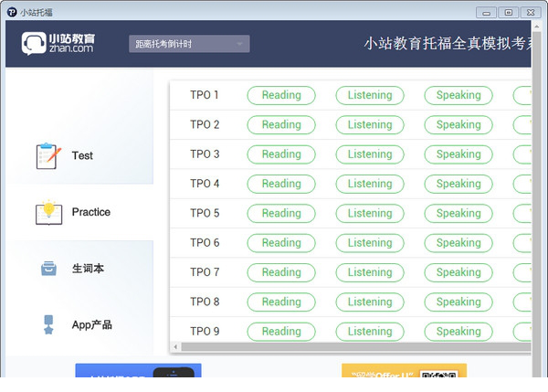Start TPO 2 Listening

[x=370, y=125]
